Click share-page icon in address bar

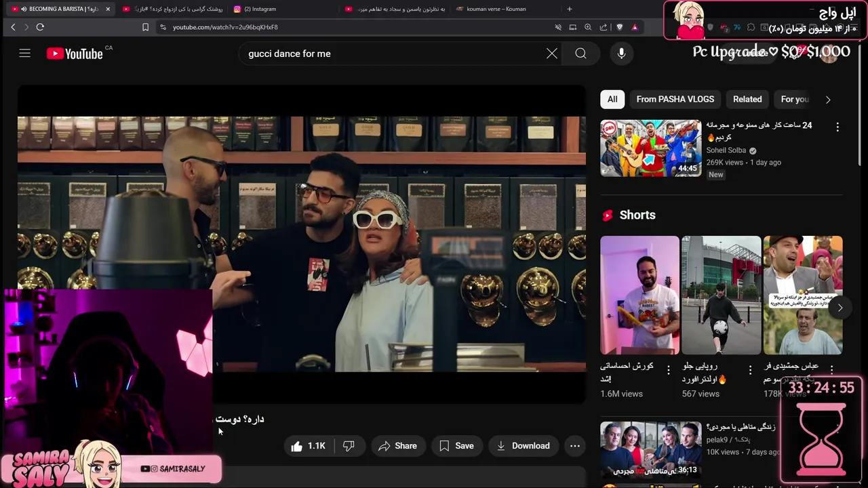point(604,27)
